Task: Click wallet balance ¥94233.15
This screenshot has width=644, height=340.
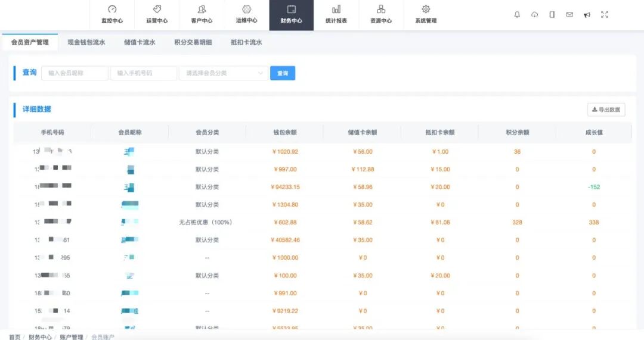Action: tap(285, 187)
